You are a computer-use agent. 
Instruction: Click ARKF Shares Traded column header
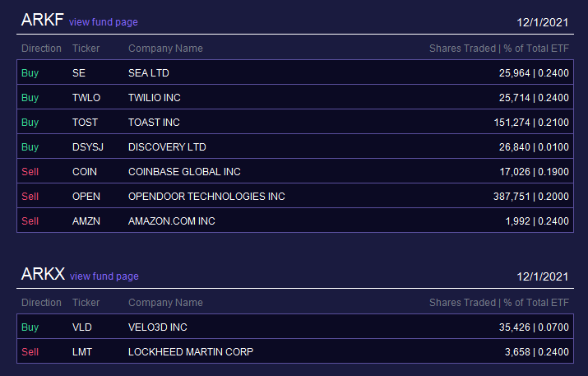(x=462, y=49)
